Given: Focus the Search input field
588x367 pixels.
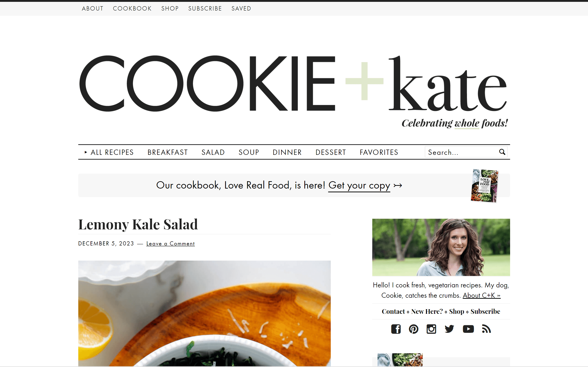Looking at the screenshot, I should click(462, 152).
